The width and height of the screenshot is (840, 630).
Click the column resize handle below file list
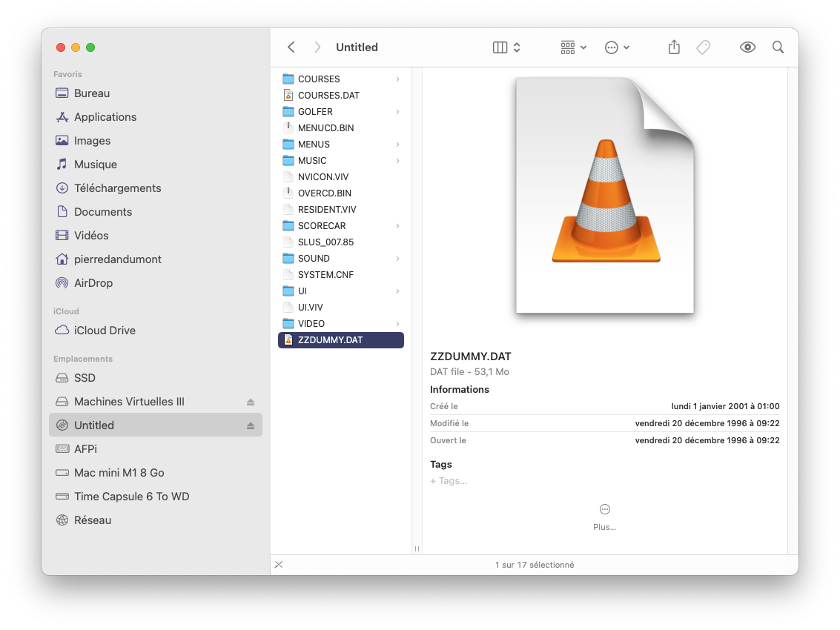417,548
